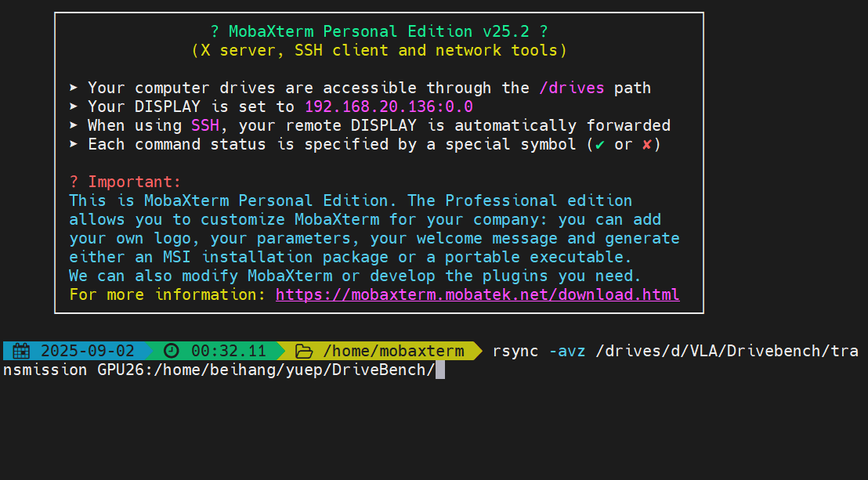Click the calendar icon in the prompt
Viewport: 868px width, 480px height.
click(21, 351)
